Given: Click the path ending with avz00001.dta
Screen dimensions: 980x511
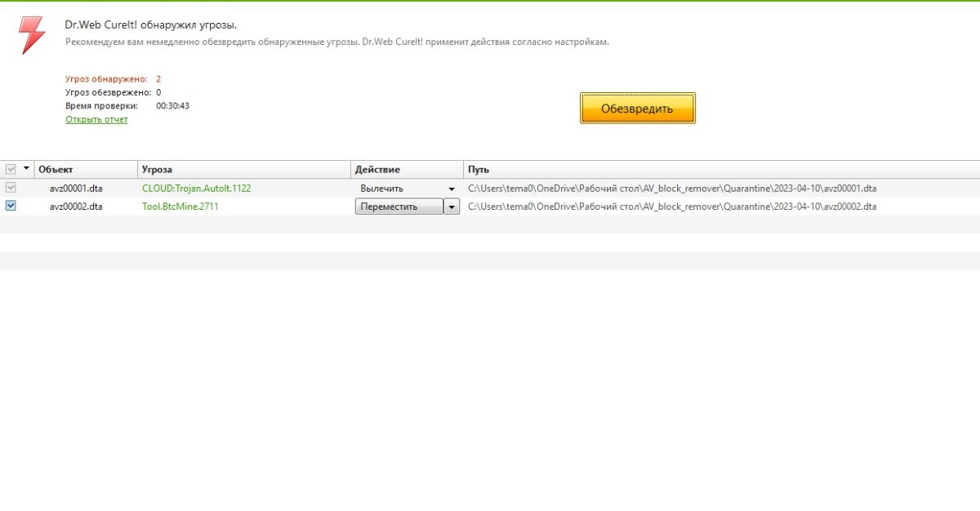Looking at the screenshot, I should 672,189.
